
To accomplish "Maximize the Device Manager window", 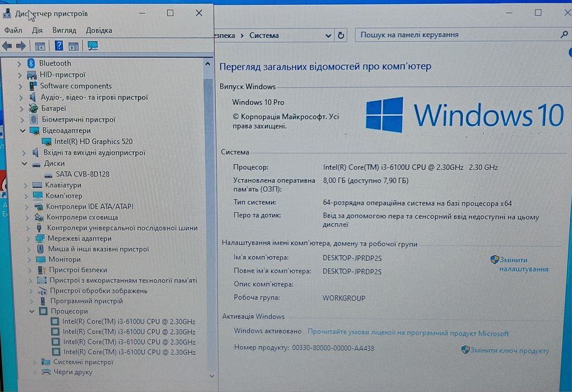I will point(170,13).
